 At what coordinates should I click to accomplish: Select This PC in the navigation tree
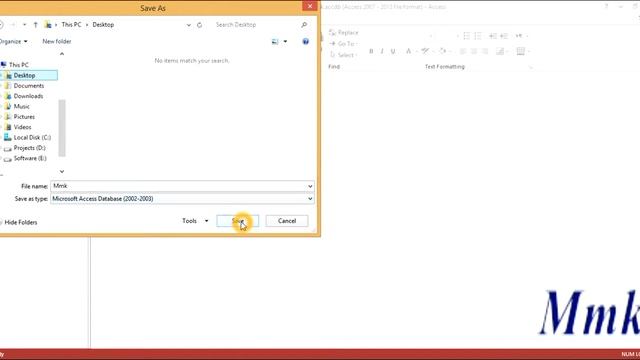pyautogui.click(x=19, y=65)
